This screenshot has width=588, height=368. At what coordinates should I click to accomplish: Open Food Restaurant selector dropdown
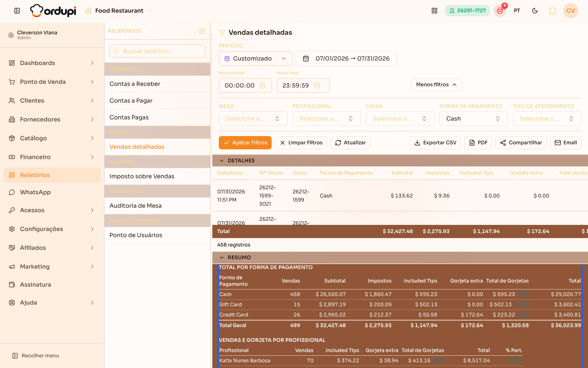(x=119, y=11)
